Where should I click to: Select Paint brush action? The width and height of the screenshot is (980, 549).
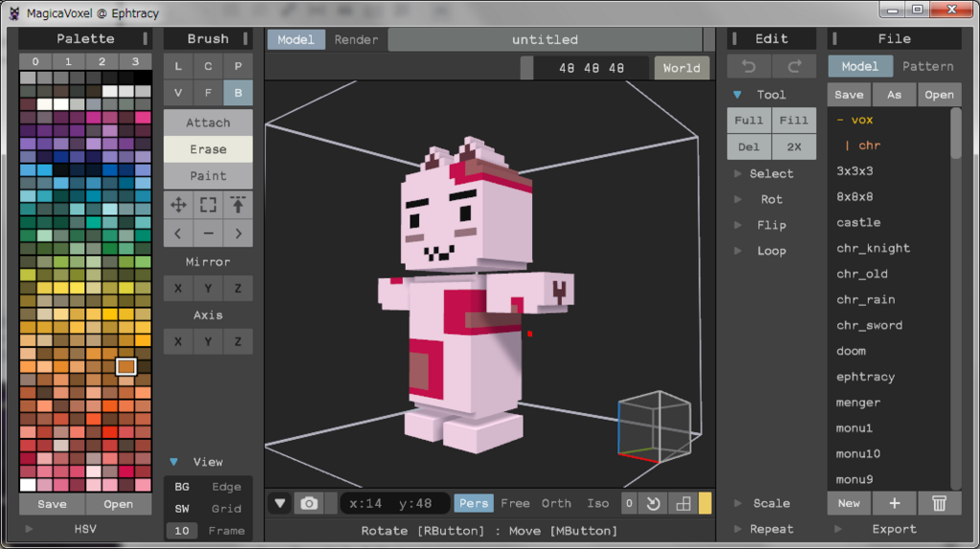(208, 175)
